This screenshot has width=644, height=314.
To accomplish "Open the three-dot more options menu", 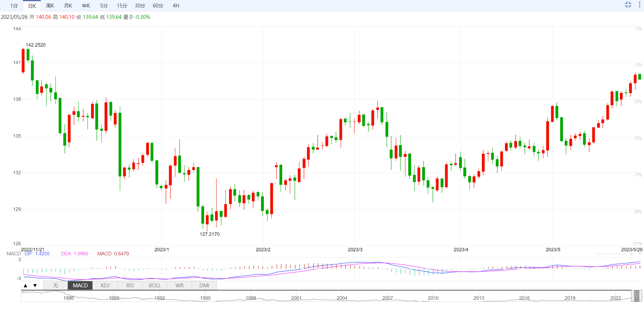I will [x=639, y=5].
